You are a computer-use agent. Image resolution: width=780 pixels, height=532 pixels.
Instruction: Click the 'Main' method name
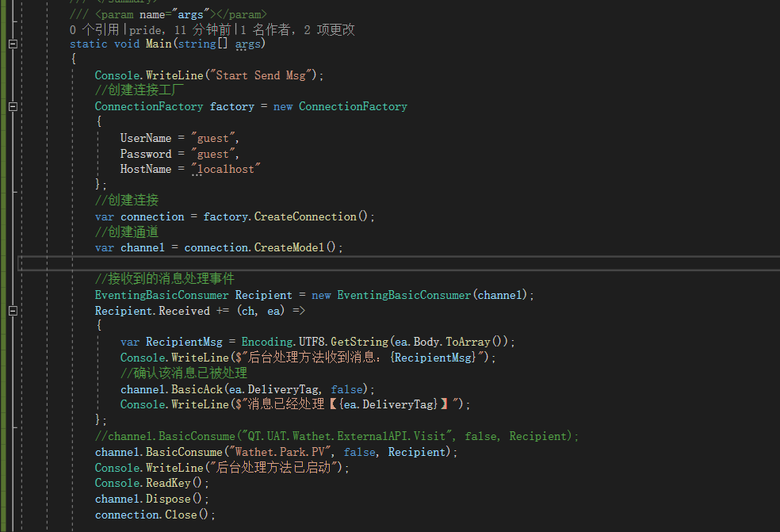(x=159, y=44)
